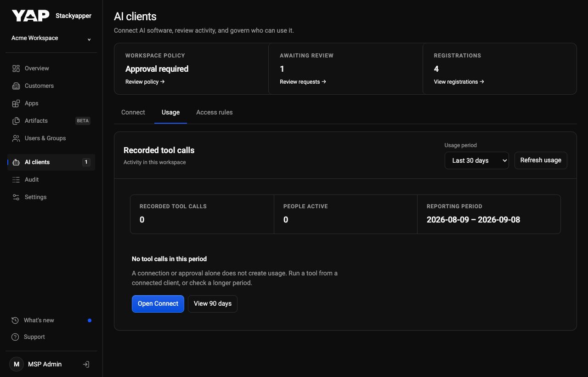Click the sign-out icon beside MSP Admin

pyautogui.click(x=86, y=364)
